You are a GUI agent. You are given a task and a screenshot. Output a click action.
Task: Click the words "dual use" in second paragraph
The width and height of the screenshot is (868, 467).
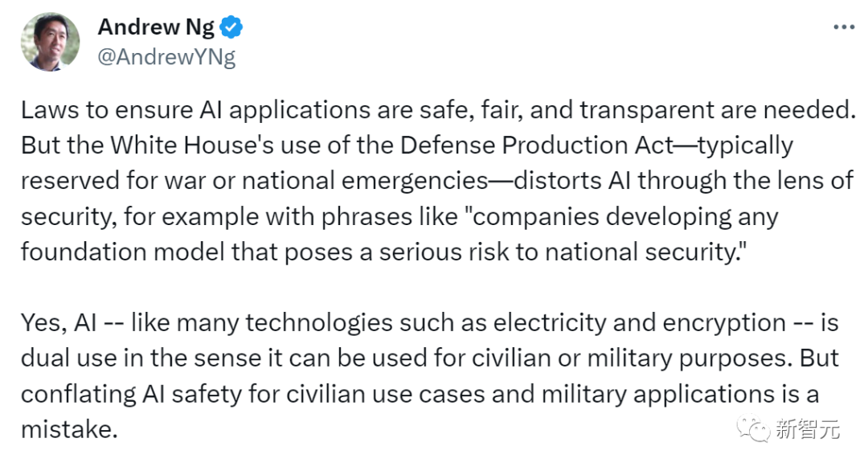[x=68, y=358]
